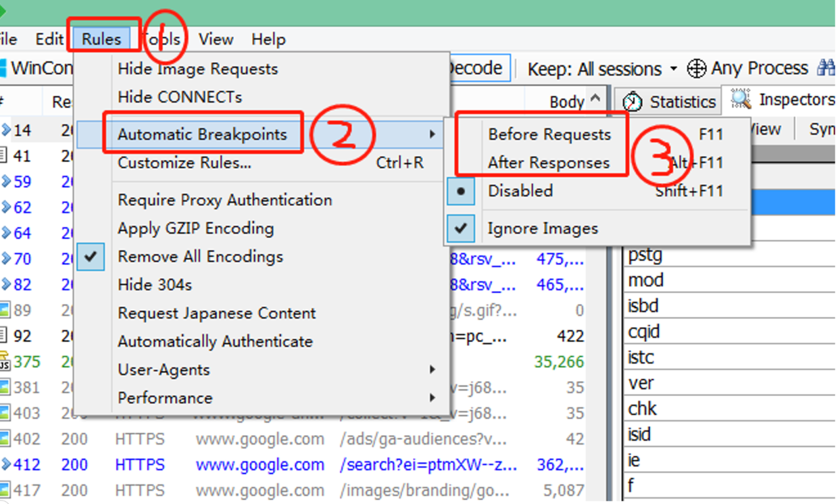Click the JS icon on row 375

pos(4,361)
